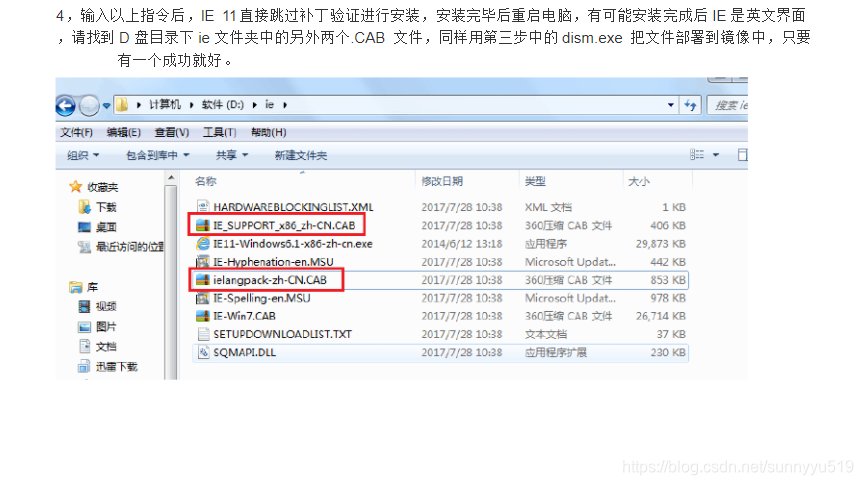Select 收藏夹 star in navigation pane
This screenshot has height=485, width=863.
[x=75, y=187]
